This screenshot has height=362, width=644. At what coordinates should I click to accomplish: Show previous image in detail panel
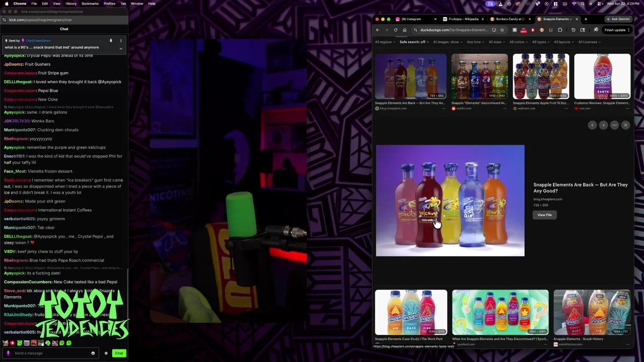592,125
